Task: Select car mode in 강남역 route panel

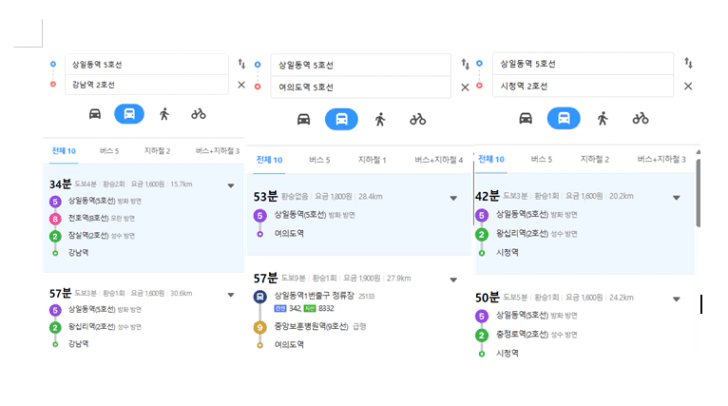Action: pos(95,114)
